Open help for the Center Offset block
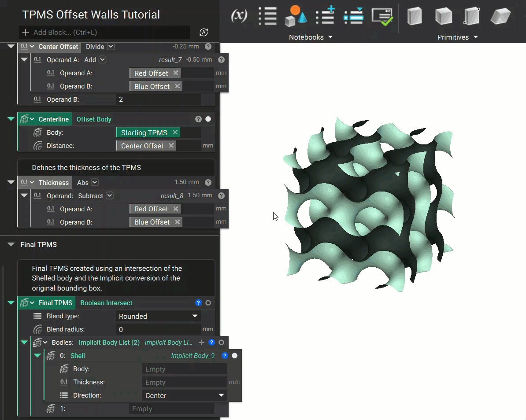 click(208, 47)
